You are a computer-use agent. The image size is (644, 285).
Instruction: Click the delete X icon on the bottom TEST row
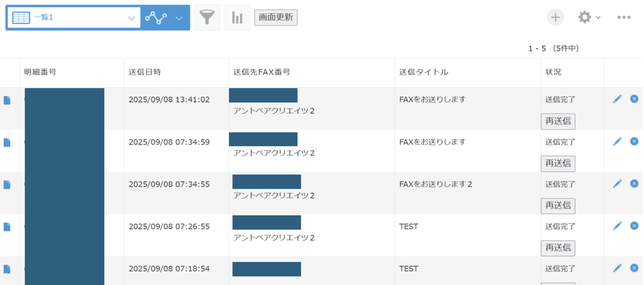pos(634,268)
